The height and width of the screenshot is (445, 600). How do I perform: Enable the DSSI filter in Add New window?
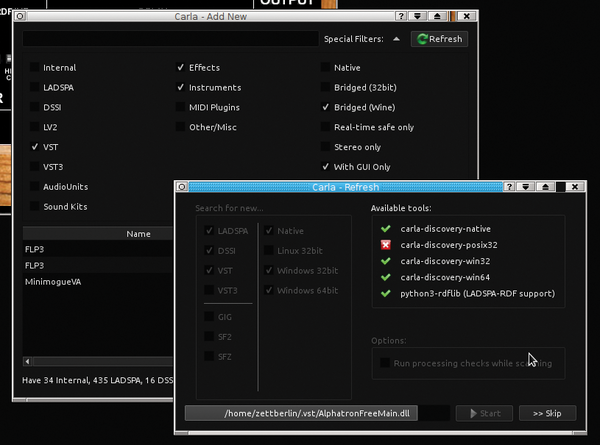pyautogui.click(x=34, y=107)
